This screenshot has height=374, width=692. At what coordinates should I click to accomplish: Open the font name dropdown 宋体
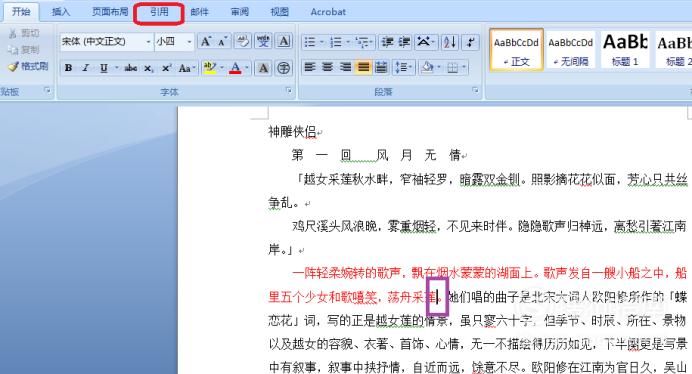(x=106, y=42)
